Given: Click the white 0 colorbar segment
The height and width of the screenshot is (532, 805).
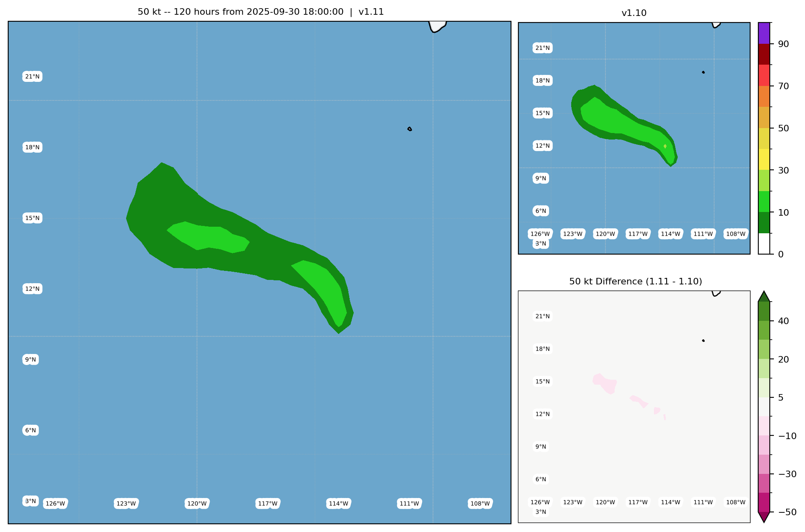Looking at the screenshot, I should pos(764,244).
